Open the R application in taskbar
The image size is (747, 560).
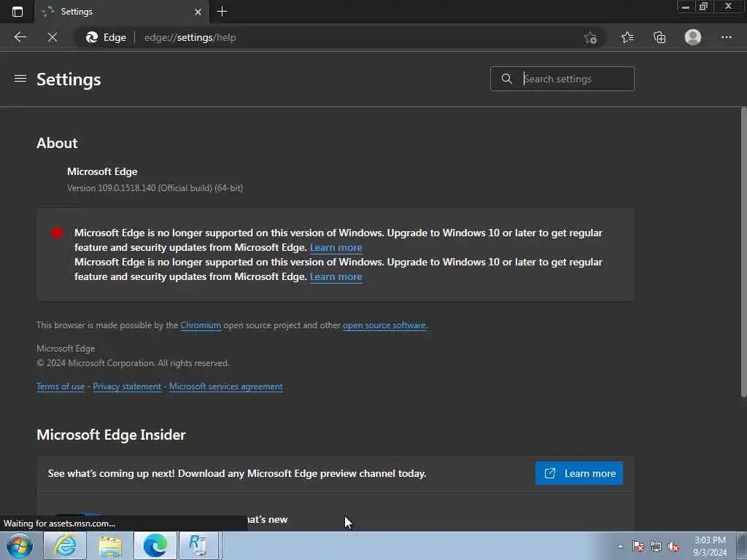[198, 545]
